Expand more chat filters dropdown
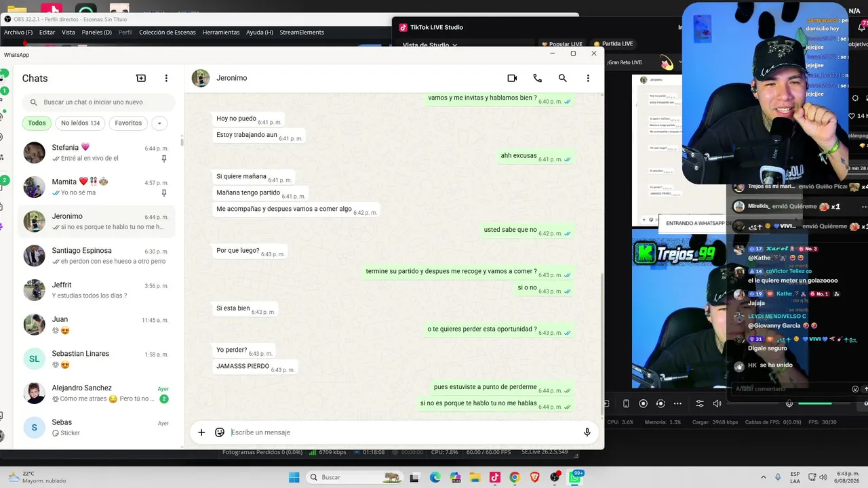Screen dimensions: 868x488 click(159, 123)
